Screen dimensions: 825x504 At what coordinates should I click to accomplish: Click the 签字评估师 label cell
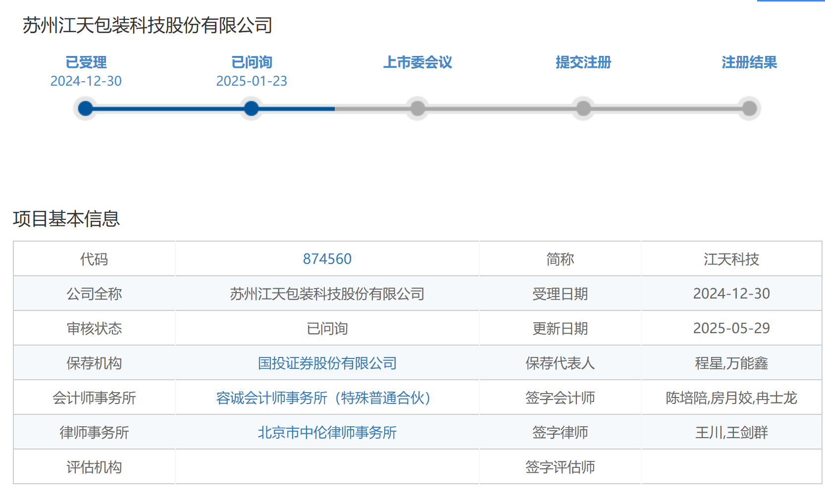[560, 467]
